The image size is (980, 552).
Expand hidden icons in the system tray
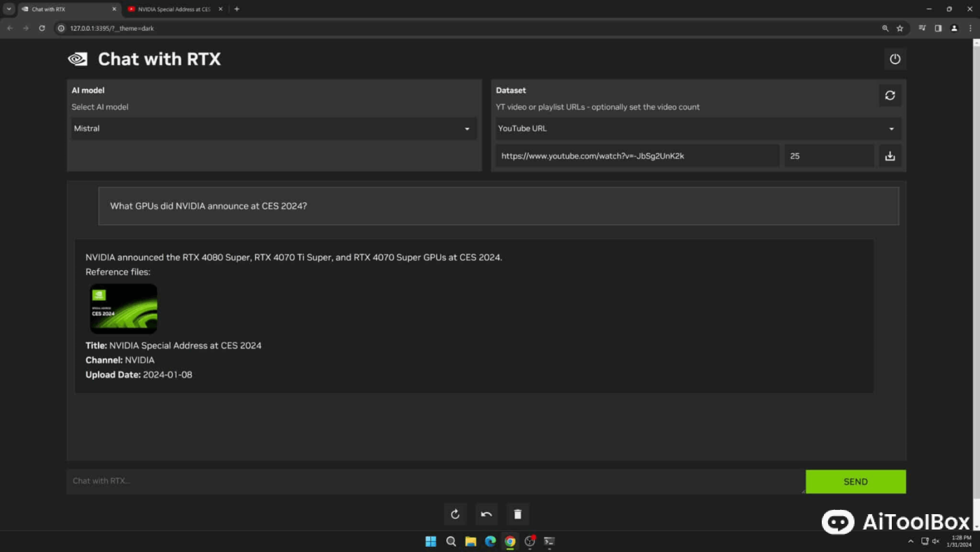(x=911, y=541)
